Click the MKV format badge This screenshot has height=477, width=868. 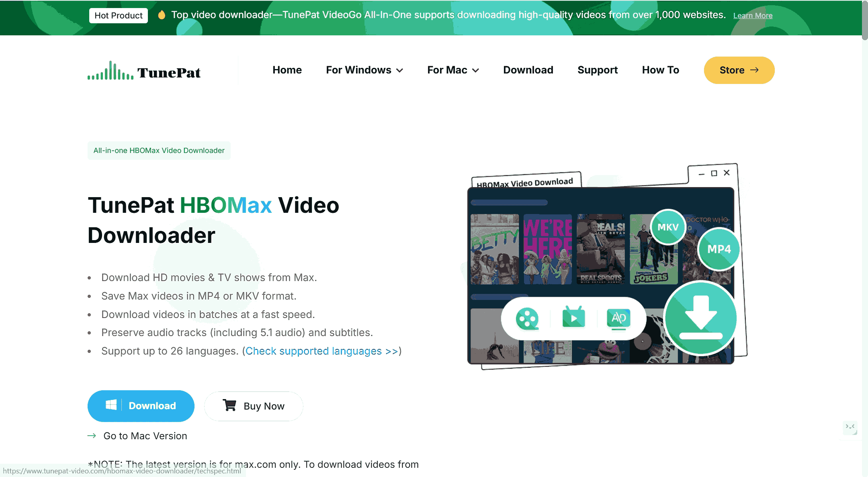pyautogui.click(x=668, y=227)
